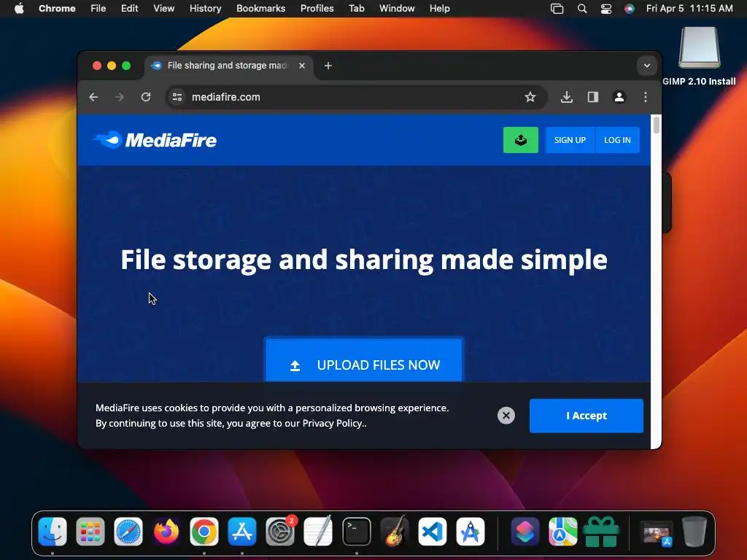Open the Window menu
Viewport: 747px width, 560px height.
click(397, 9)
